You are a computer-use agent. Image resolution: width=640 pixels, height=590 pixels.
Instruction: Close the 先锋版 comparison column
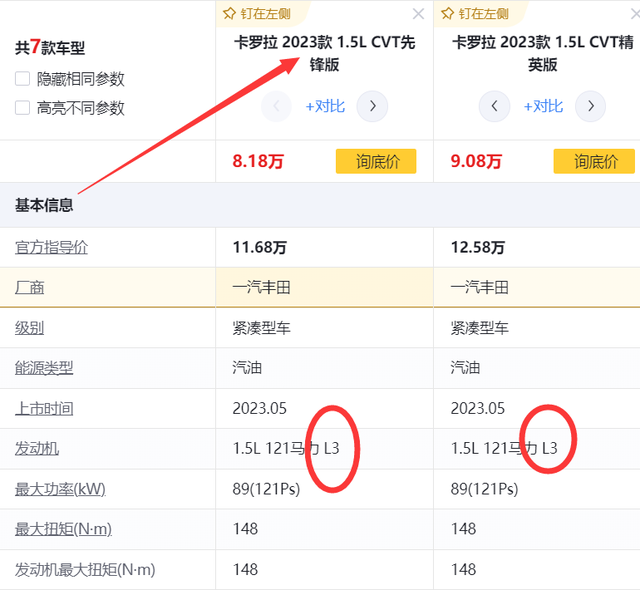coord(418,14)
